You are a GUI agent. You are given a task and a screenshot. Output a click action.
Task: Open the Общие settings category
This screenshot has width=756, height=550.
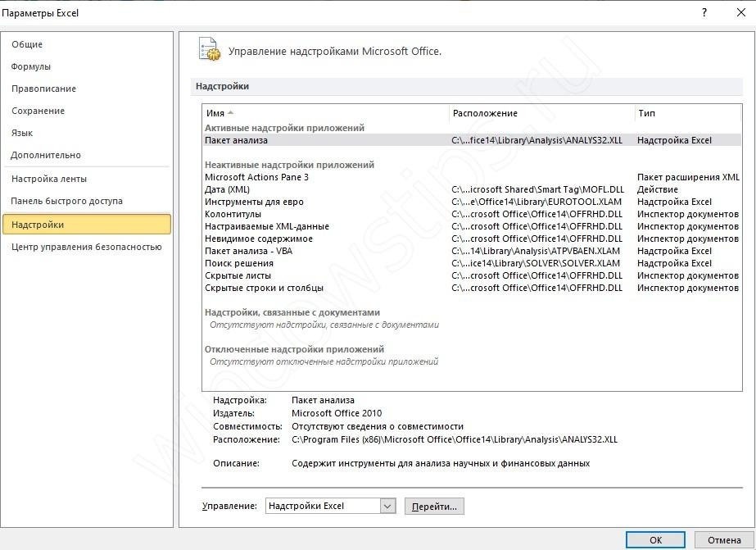click(x=27, y=44)
